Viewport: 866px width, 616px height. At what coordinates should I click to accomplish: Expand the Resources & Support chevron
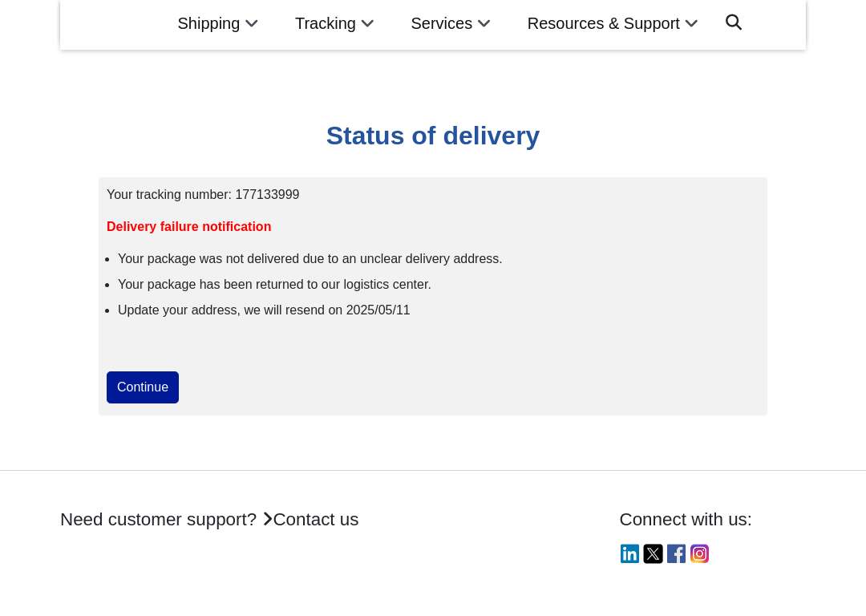point(691,24)
